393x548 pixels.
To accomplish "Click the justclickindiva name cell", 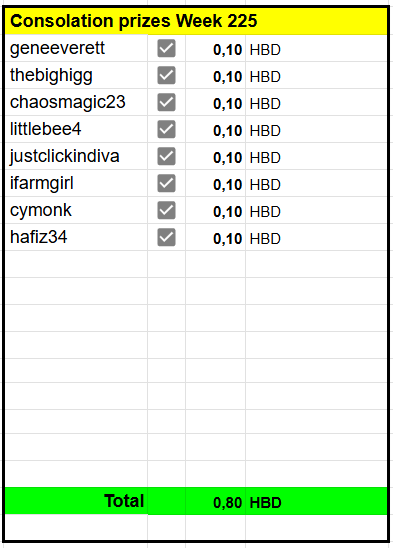I will 77,156.
